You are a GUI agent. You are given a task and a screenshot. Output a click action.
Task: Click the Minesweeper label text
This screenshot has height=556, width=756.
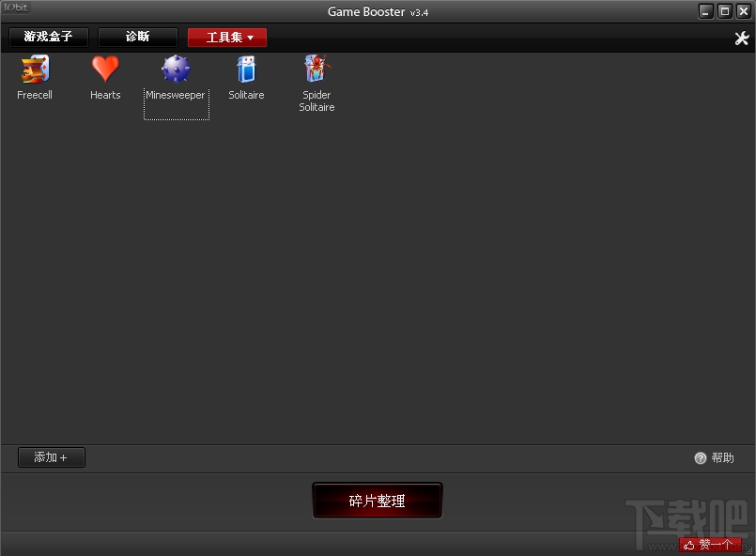[x=176, y=95]
